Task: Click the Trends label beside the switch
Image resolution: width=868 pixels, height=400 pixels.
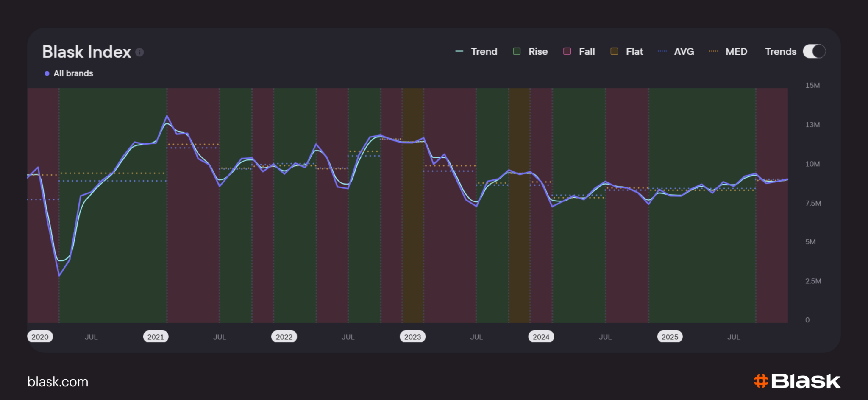Action: tap(781, 51)
